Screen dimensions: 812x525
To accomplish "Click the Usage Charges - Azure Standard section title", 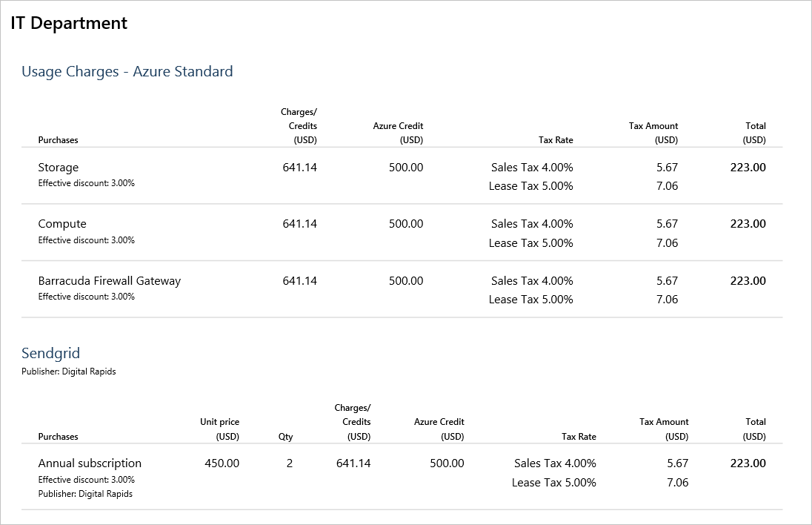I will [x=128, y=71].
